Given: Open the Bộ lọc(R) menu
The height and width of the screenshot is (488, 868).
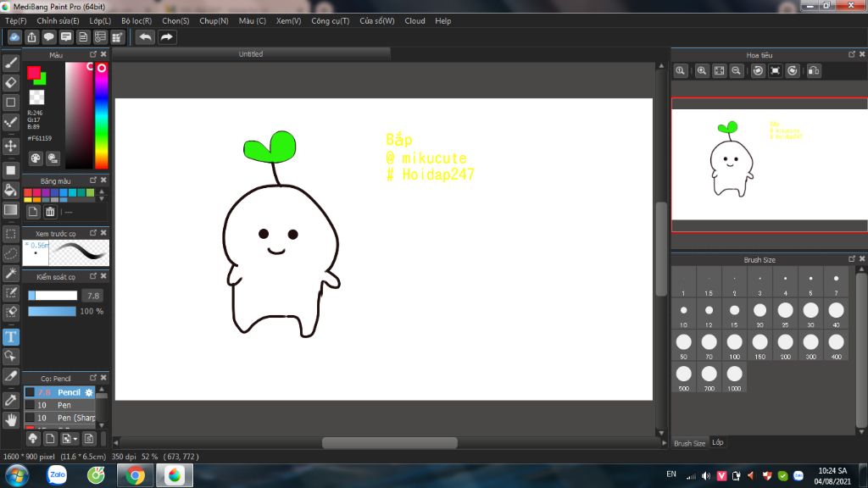Looking at the screenshot, I should click(136, 20).
